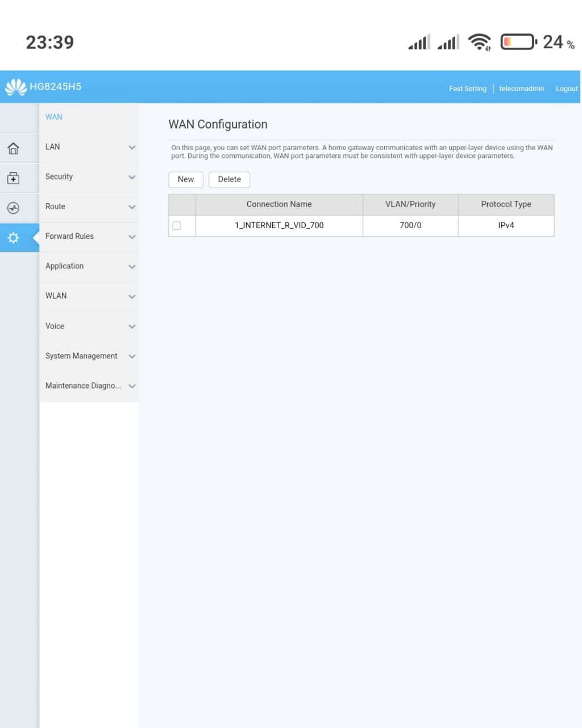The image size is (582, 728).
Task: Tick the 1_INTERNET_R_VID_700 row checkbox
Action: tap(177, 226)
